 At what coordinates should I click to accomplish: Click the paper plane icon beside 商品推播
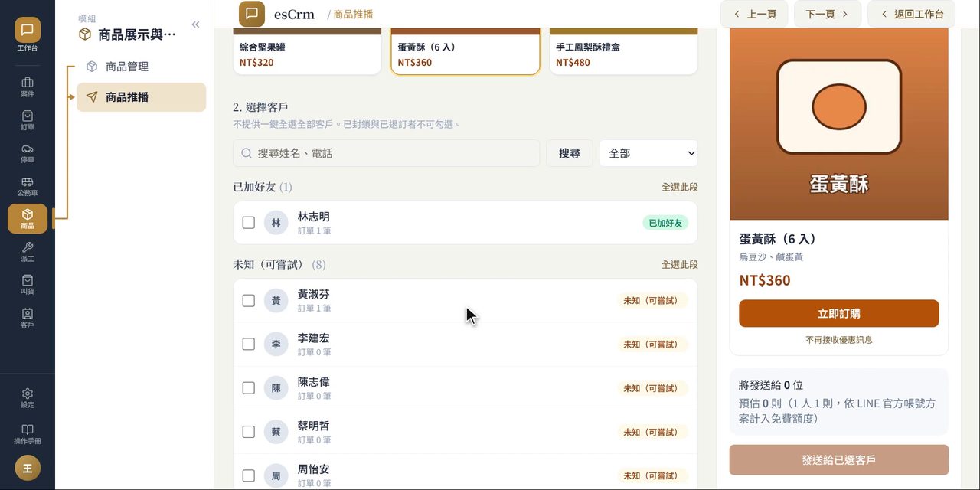pos(92,97)
